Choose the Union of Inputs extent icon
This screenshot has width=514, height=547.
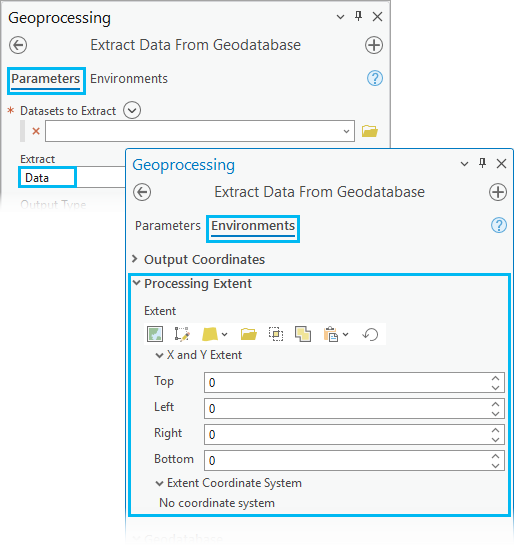tap(303, 334)
